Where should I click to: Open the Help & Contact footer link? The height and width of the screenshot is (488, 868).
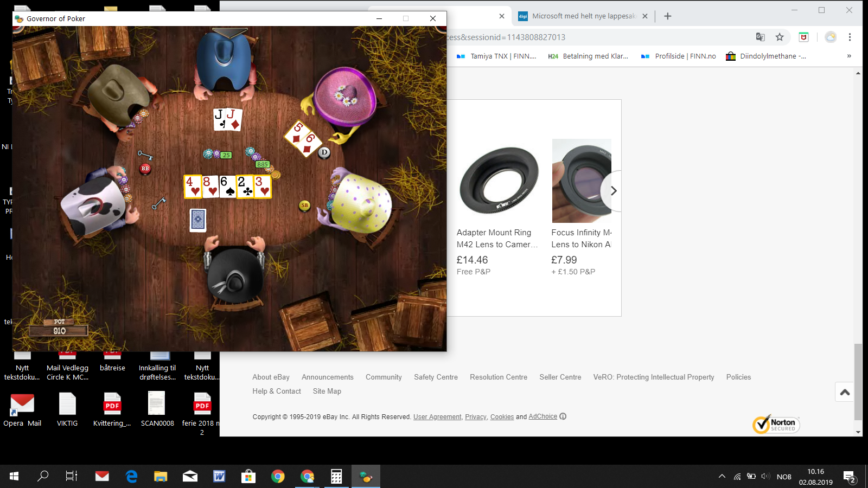(x=277, y=391)
